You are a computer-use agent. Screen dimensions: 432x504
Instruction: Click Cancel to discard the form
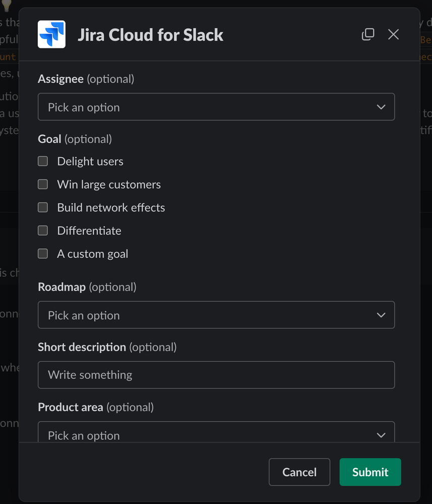click(x=299, y=472)
